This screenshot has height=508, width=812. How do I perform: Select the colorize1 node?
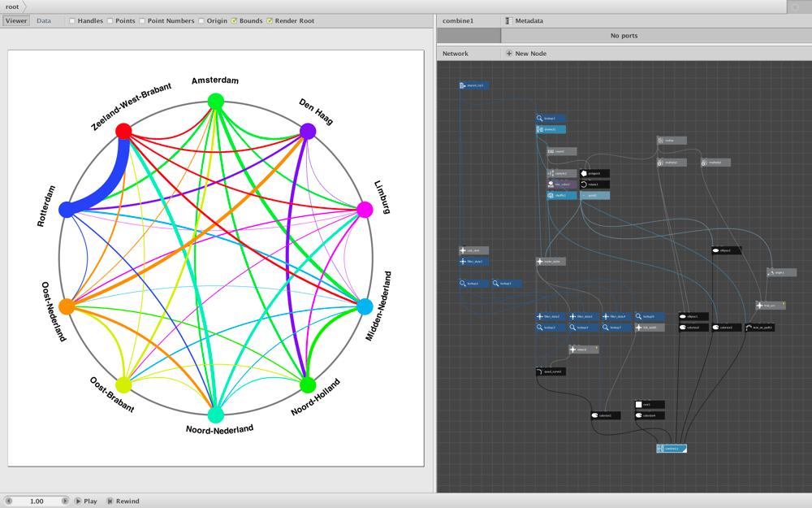click(606, 415)
